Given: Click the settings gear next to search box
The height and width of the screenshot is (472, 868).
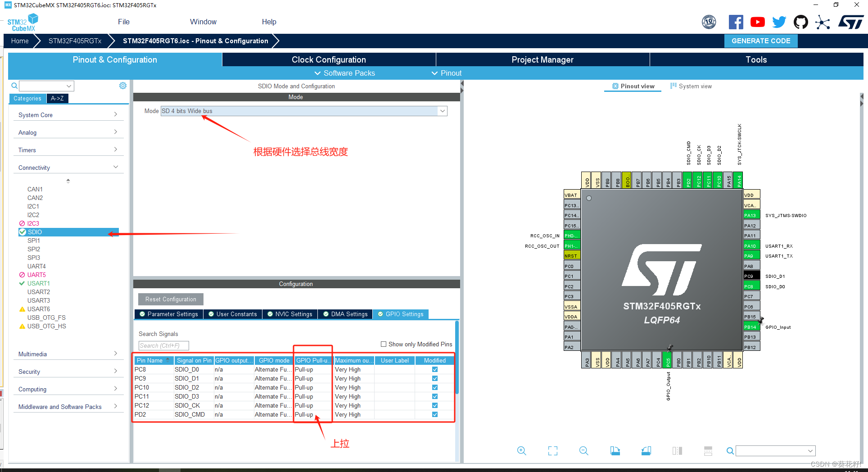Looking at the screenshot, I should [x=122, y=86].
